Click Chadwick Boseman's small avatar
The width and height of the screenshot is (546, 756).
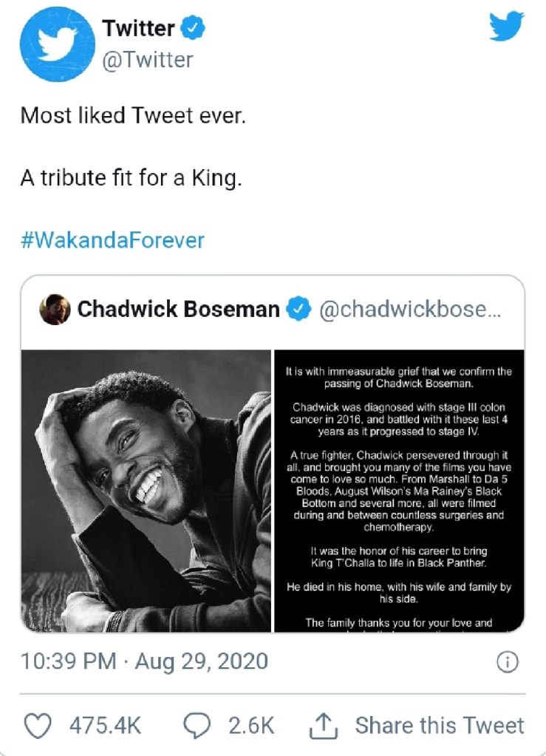click(x=55, y=308)
